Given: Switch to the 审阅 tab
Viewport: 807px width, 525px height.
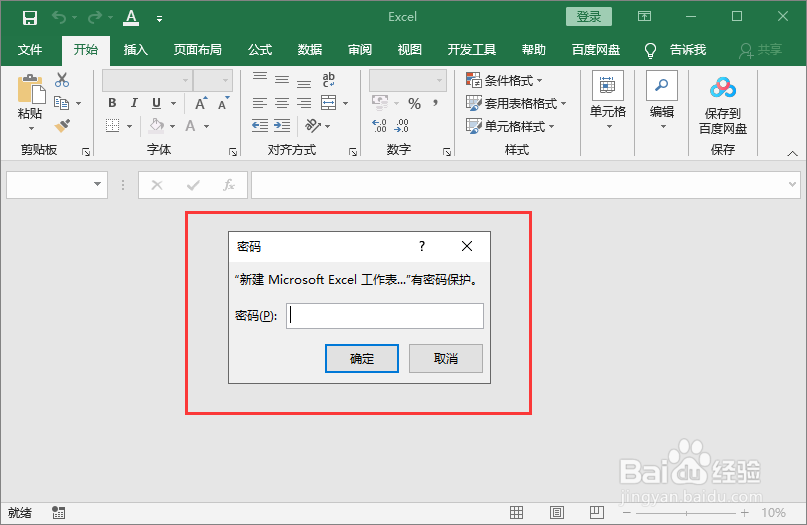Looking at the screenshot, I should [x=360, y=49].
